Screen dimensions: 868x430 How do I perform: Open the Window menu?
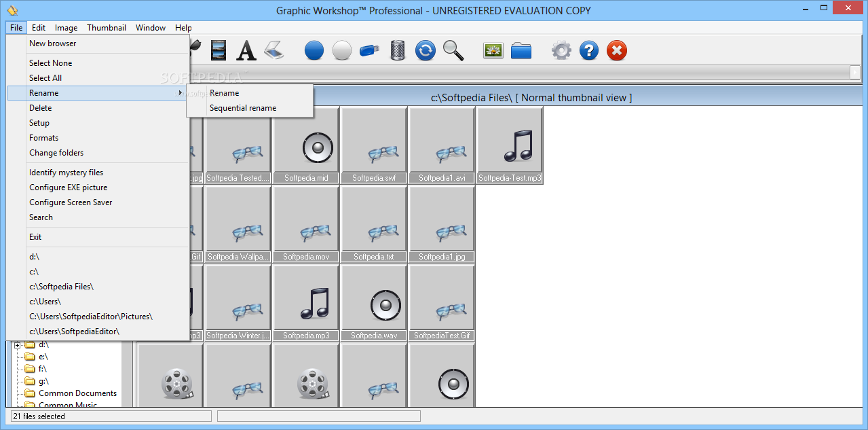[151, 28]
